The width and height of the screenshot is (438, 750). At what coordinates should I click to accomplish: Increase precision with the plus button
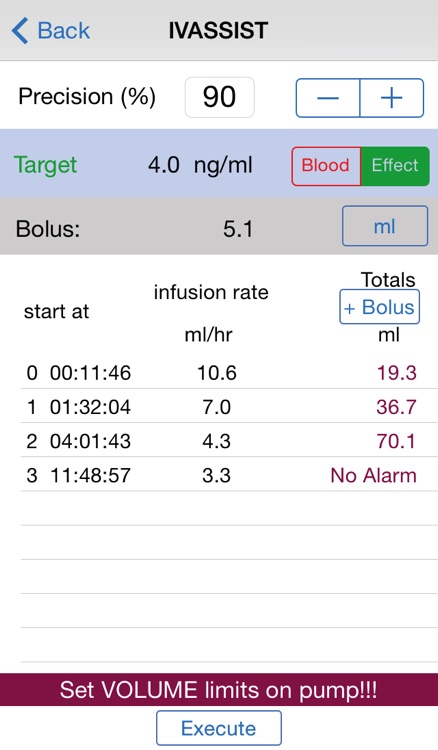(392, 98)
